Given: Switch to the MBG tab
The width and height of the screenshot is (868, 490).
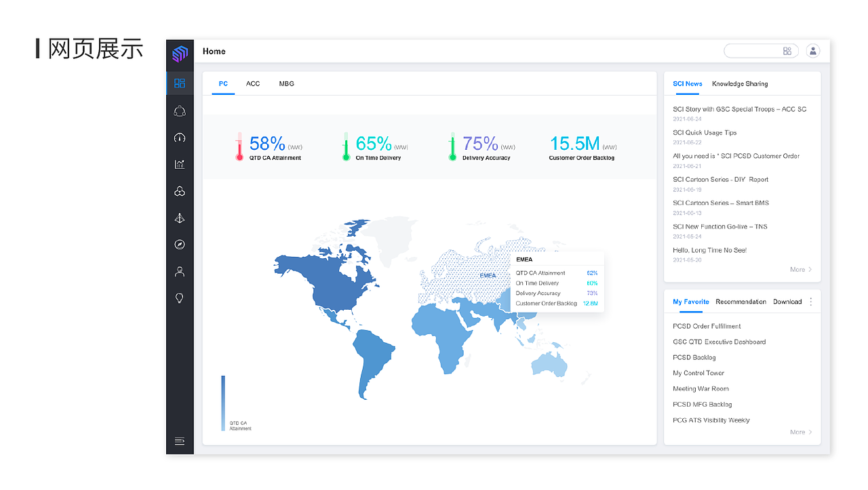Looking at the screenshot, I should point(286,84).
